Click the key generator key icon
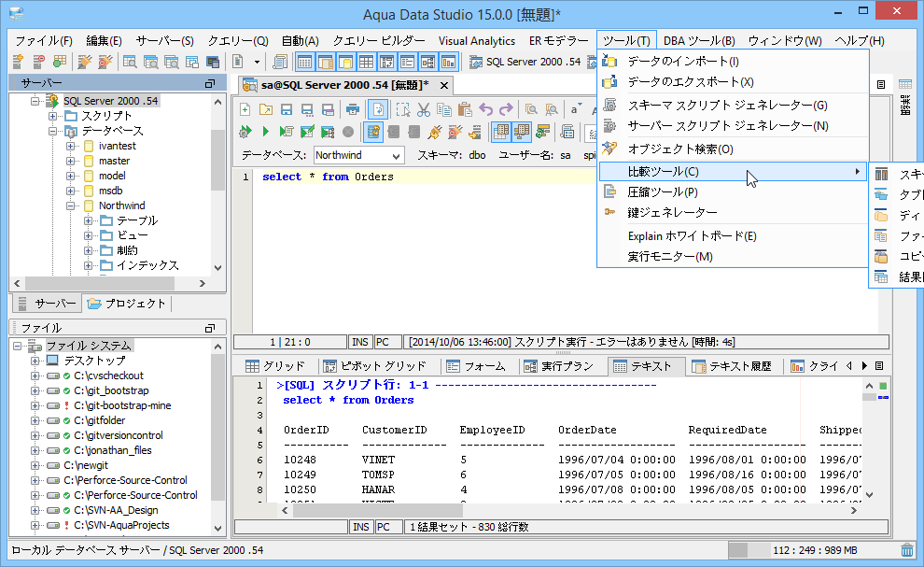The height and width of the screenshot is (567, 924). [x=609, y=212]
